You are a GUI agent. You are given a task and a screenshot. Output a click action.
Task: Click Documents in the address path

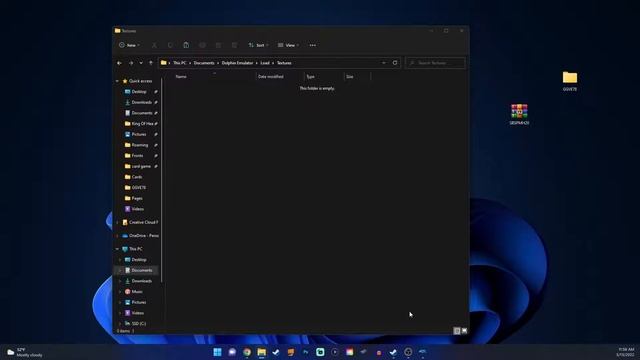(204, 63)
